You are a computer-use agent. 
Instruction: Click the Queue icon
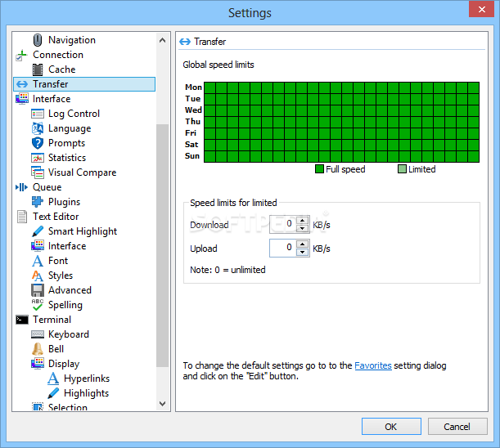pyautogui.click(x=21, y=187)
